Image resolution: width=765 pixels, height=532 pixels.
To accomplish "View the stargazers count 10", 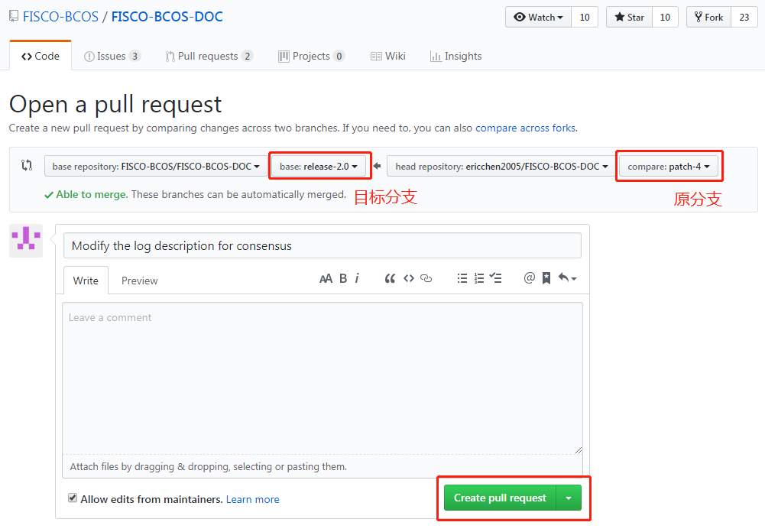I will pyautogui.click(x=665, y=17).
